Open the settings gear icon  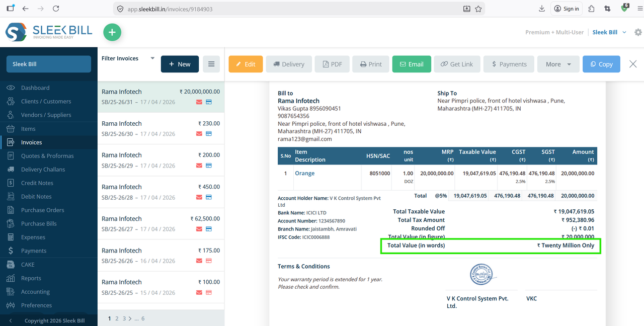(638, 32)
